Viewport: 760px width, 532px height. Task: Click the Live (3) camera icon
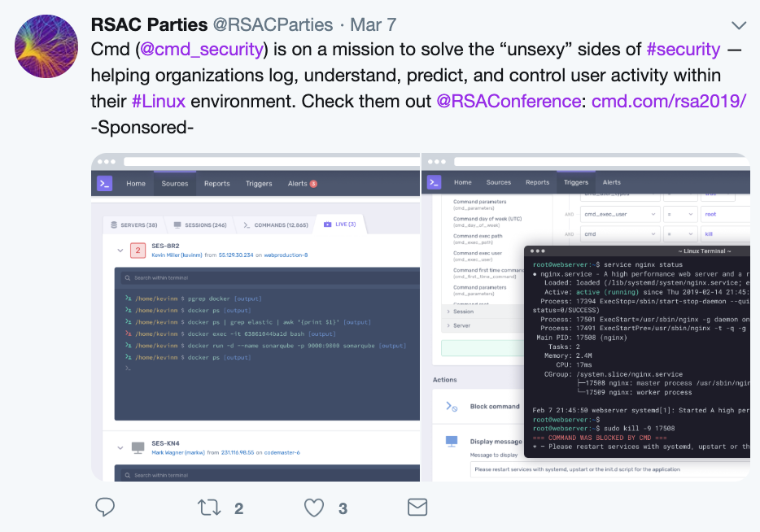(x=328, y=225)
